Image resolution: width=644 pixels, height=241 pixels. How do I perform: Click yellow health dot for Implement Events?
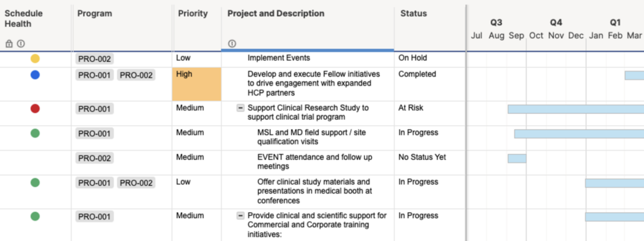(x=35, y=59)
